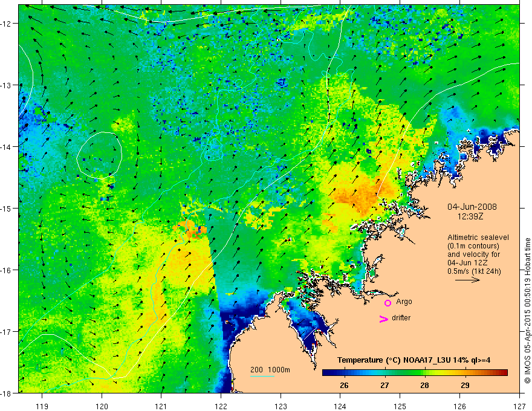Click the 'and velocity for' legend line
532x411 pixels.
tap(473, 254)
